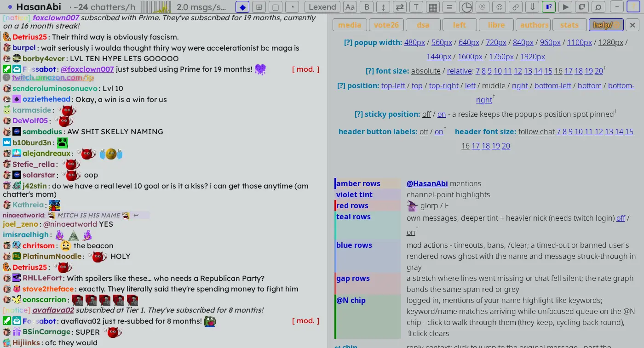Click the highlighted question mark help button
Screen dimensions: 644x348
coord(633,7)
